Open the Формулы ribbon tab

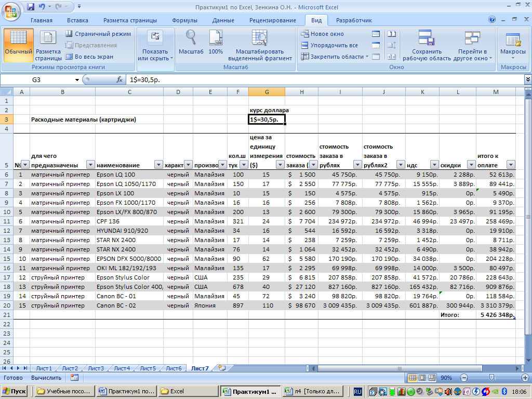click(x=184, y=20)
